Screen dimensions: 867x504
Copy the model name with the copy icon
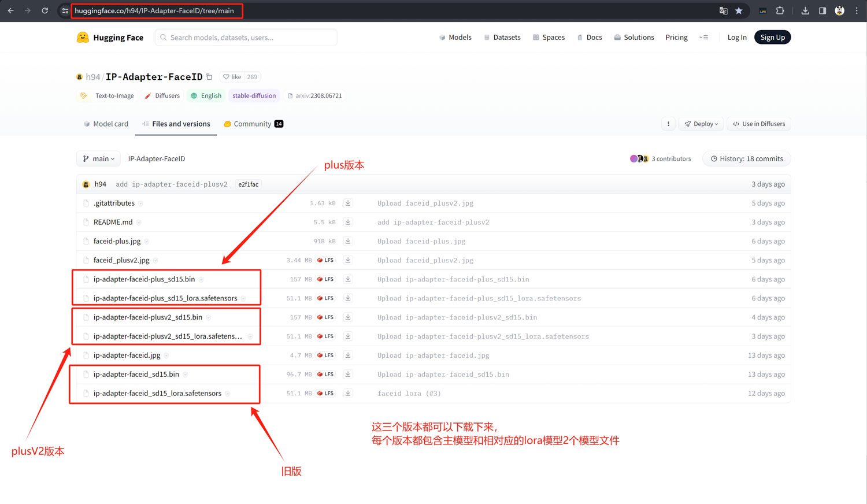tap(209, 77)
